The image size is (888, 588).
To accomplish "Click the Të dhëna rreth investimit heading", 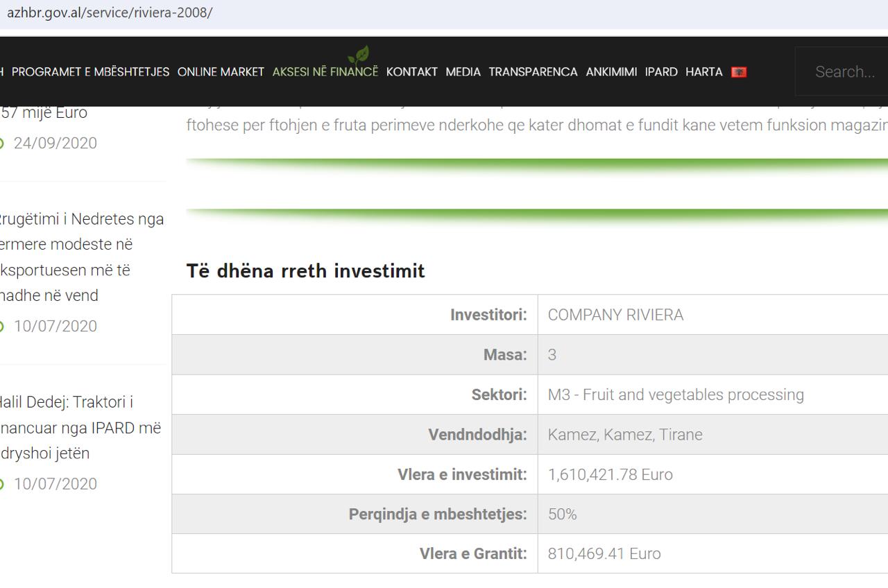I will [305, 271].
